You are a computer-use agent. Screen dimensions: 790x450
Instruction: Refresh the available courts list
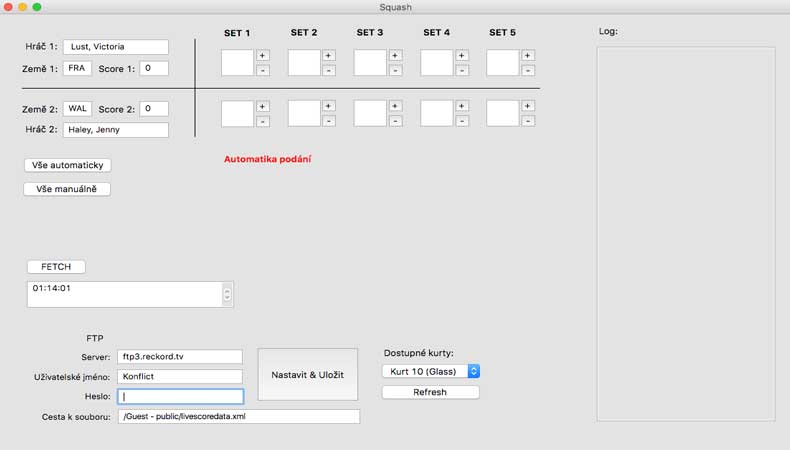[430, 392]
